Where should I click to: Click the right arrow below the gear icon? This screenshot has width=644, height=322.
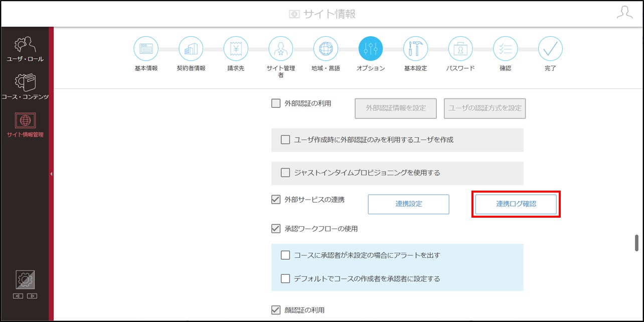point(32,296)
